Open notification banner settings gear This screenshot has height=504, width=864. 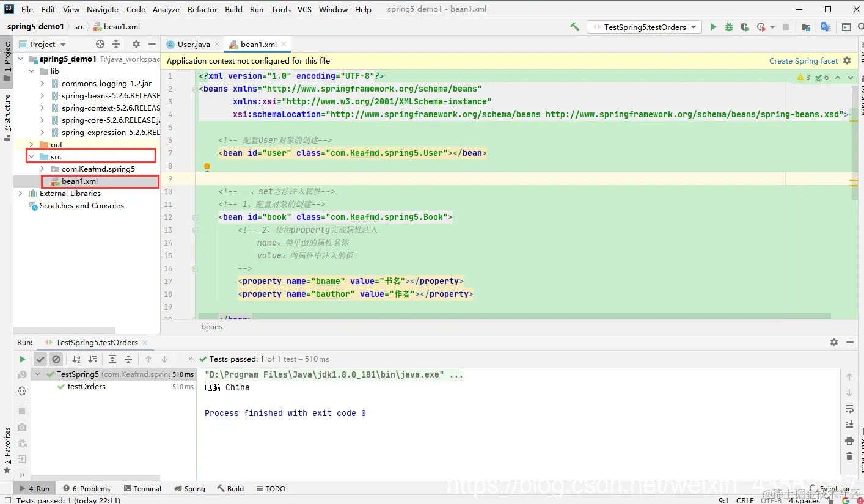pyautogui.click(x=847, y=60)
